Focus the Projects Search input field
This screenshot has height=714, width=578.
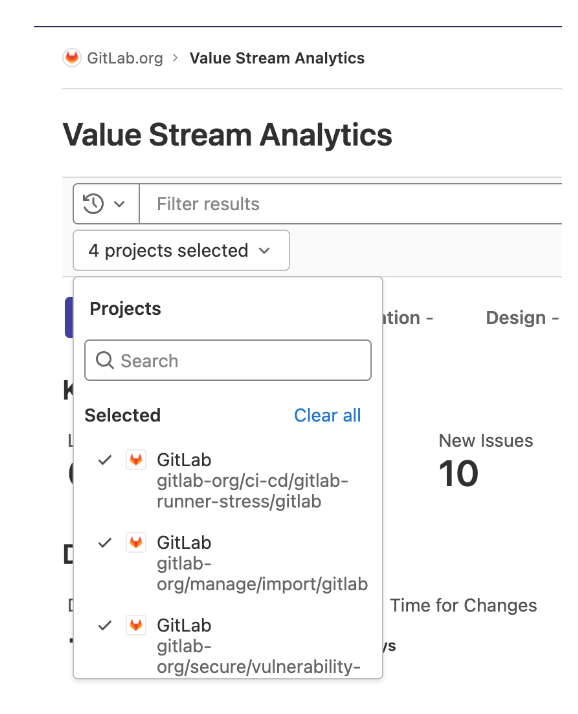[228, 360]
